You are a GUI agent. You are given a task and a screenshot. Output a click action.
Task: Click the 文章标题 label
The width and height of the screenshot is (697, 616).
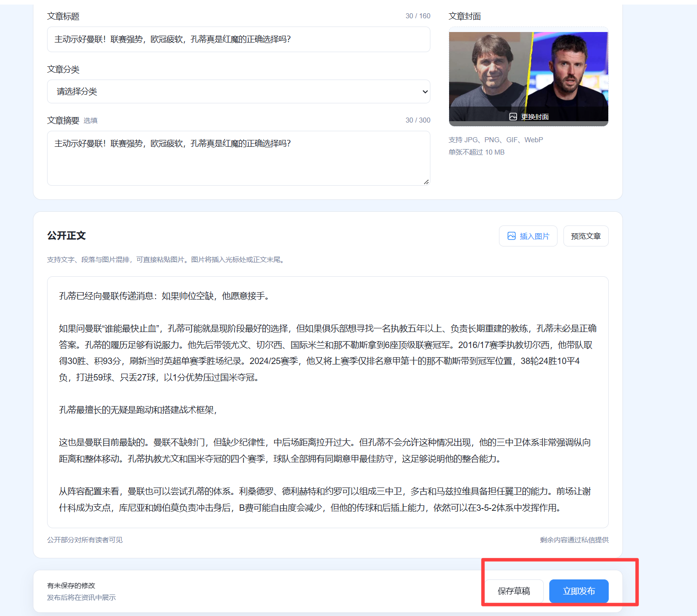(x=63, y=16)
